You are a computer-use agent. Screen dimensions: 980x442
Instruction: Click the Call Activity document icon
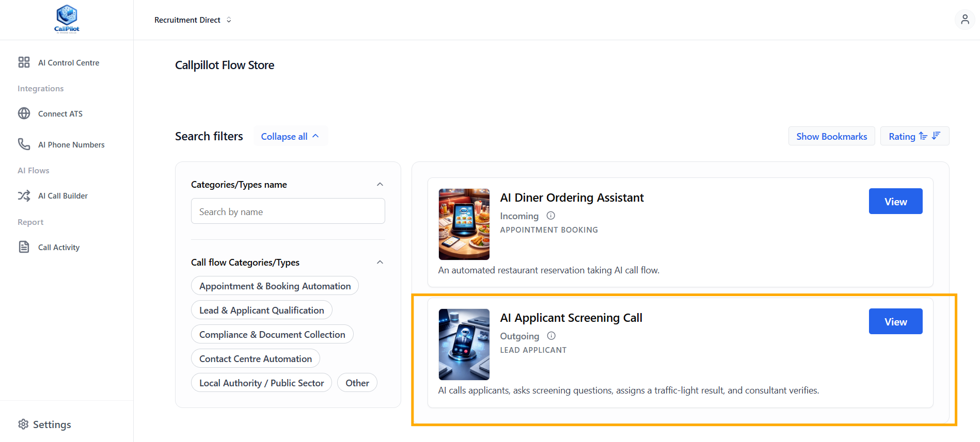pyautogui.click(x=24, y=247)
